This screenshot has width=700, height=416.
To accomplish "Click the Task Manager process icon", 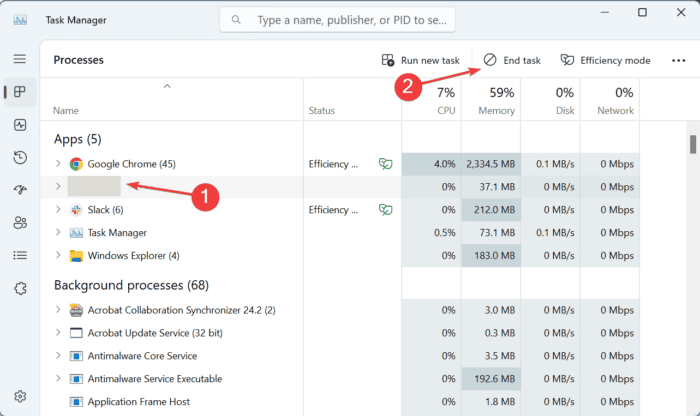I will [76, 233].
